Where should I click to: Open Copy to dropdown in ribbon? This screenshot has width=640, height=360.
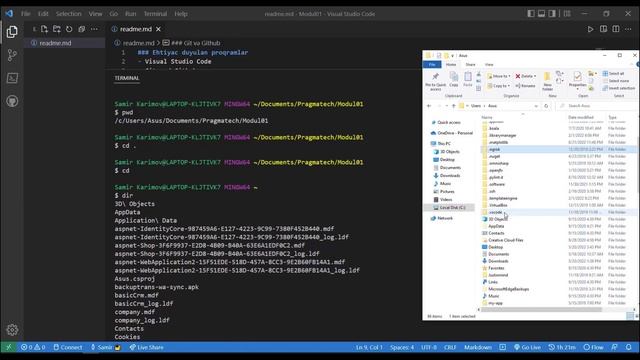pyautogui.click(x=498, y=86)
